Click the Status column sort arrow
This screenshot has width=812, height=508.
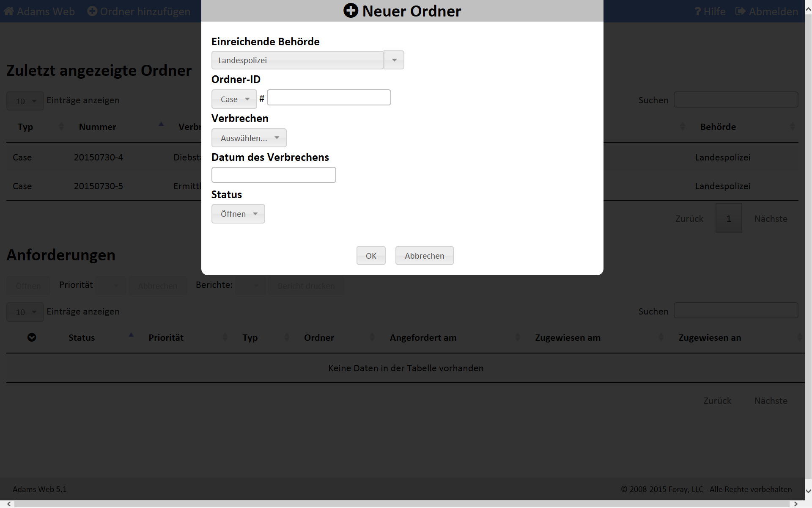pyautogui.click(x=131, y=335)
